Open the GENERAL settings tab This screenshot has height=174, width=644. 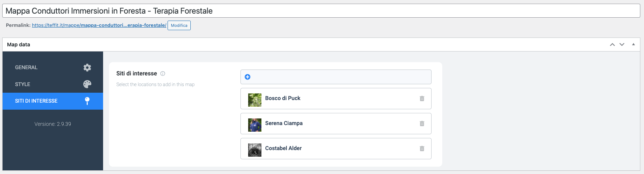(27, 68)
